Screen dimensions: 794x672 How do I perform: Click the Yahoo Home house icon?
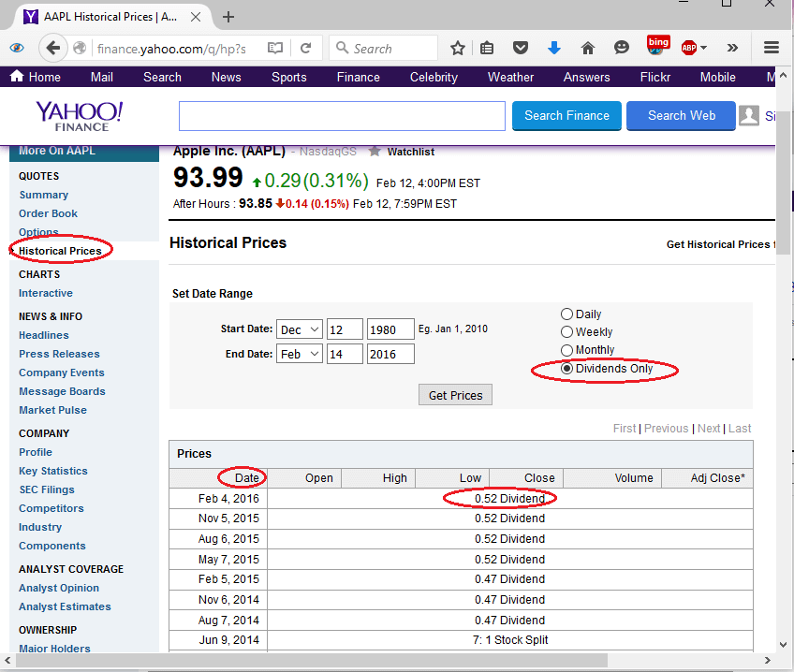[17, 77]
